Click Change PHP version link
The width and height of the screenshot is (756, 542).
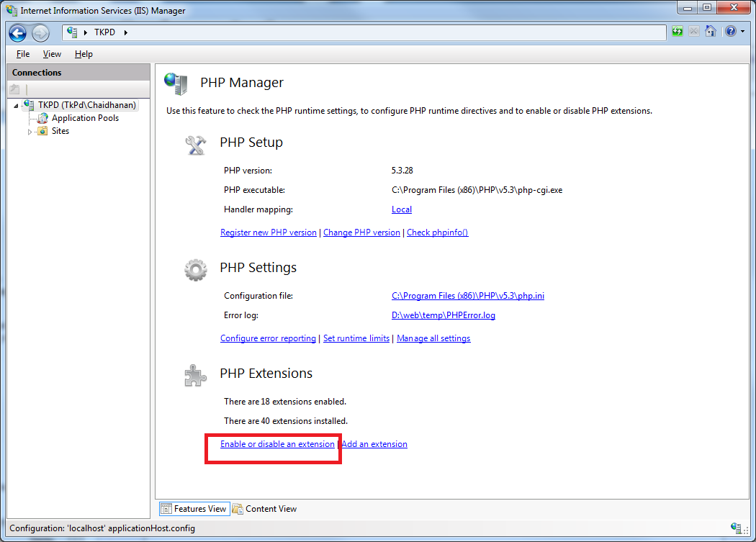click(361, 232)
